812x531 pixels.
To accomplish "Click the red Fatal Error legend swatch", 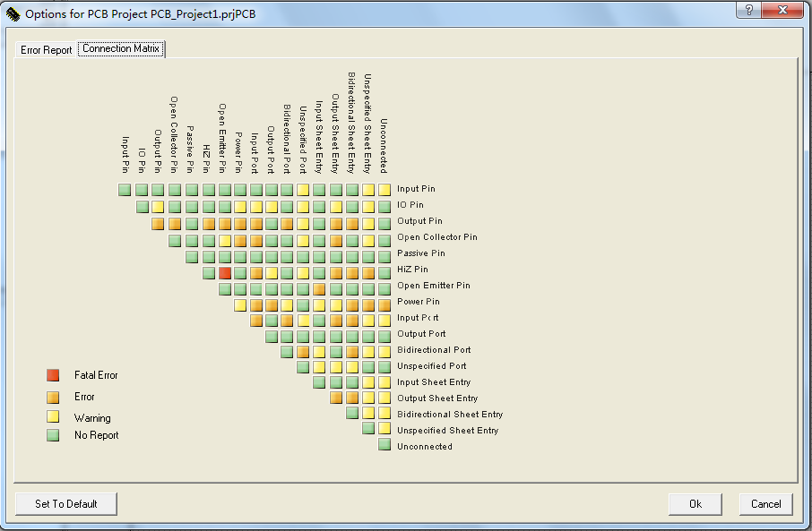I will pos(53,375).
